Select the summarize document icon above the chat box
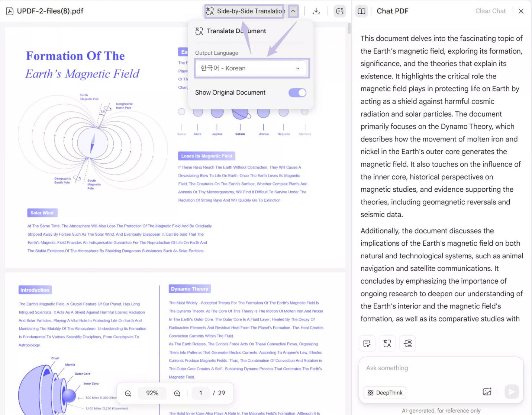Viewport: 532px width, 415px height. tap(367, 343)
